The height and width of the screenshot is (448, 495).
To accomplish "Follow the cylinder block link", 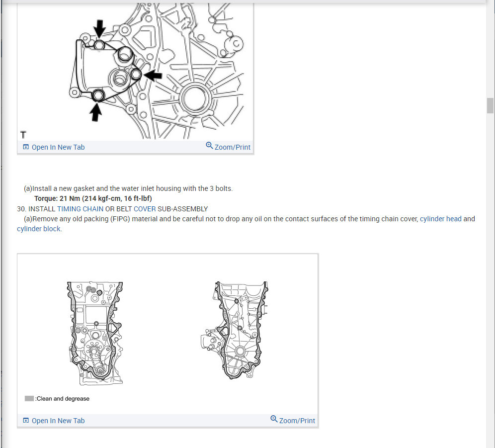I will [38, 229].
